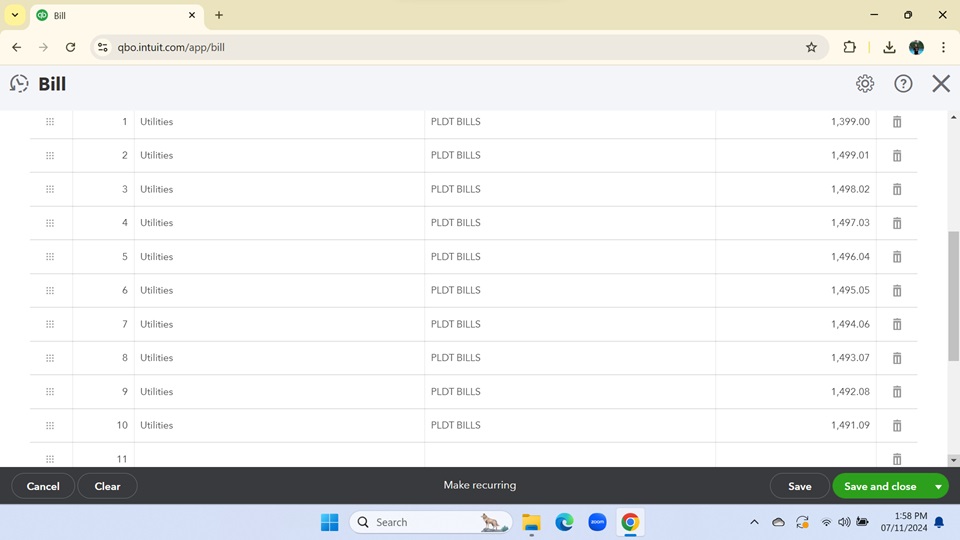Open File Explorer from the taskbar

(531, 522)
